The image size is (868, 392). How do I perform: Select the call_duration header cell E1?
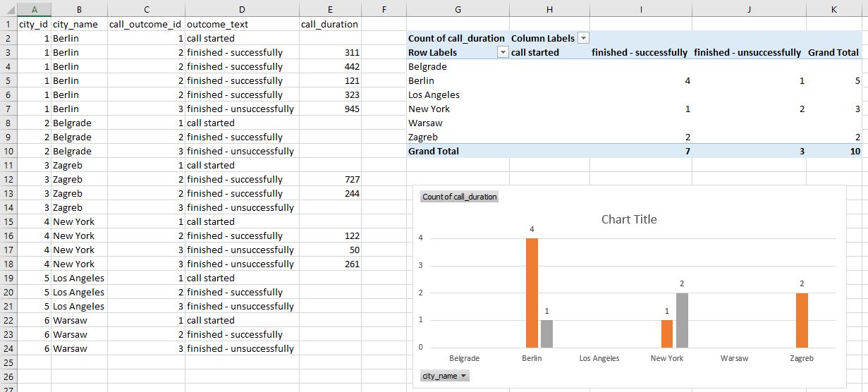[x=330, y=24]
